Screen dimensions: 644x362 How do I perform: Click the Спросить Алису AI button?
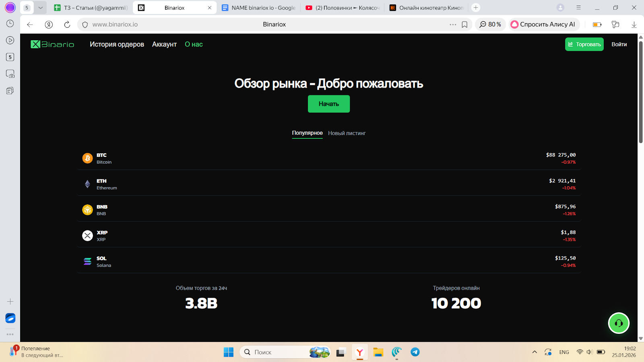point(543,25)
